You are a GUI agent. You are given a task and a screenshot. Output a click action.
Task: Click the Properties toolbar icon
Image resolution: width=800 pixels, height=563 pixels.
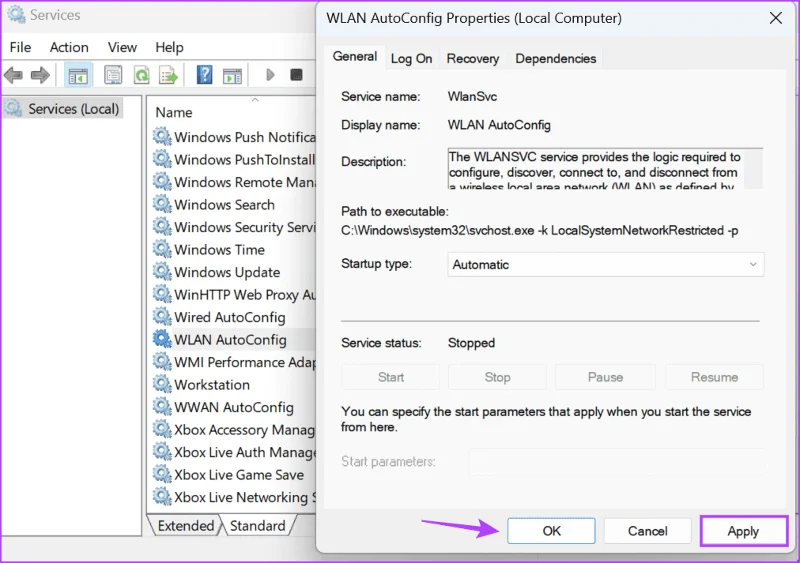coord(113,76)
